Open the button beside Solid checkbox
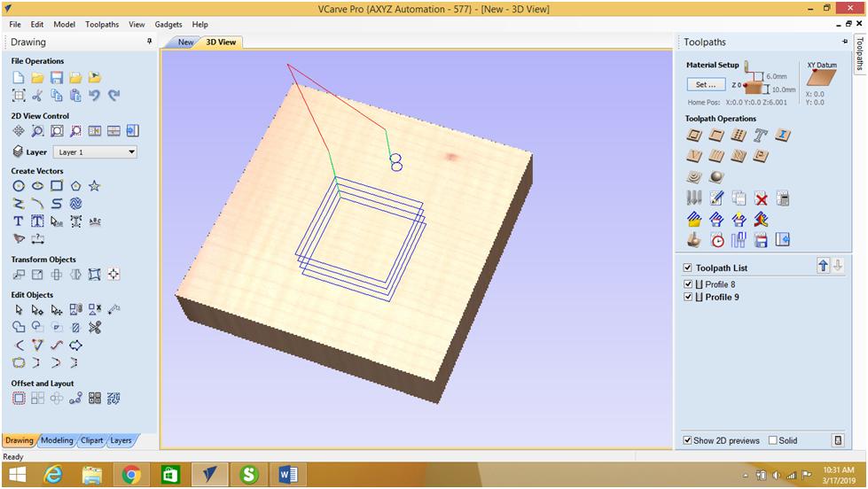 coord(838,440)
